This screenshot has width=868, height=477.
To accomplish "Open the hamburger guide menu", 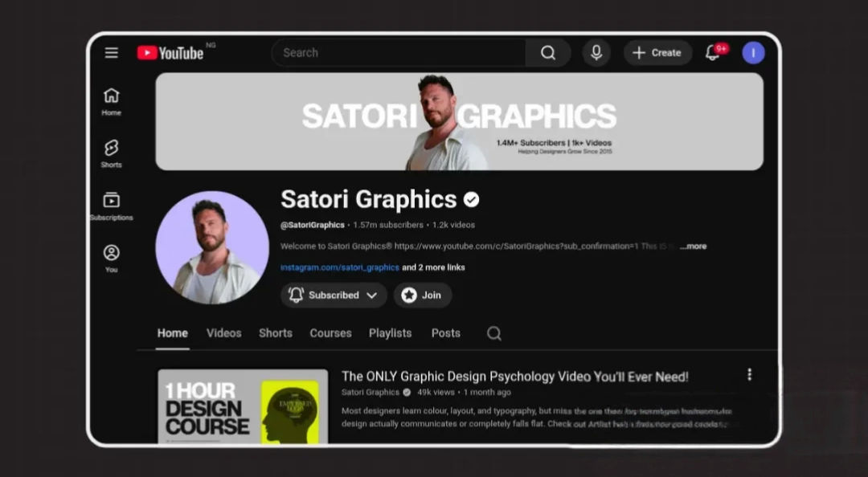I will tap(111, 52).
